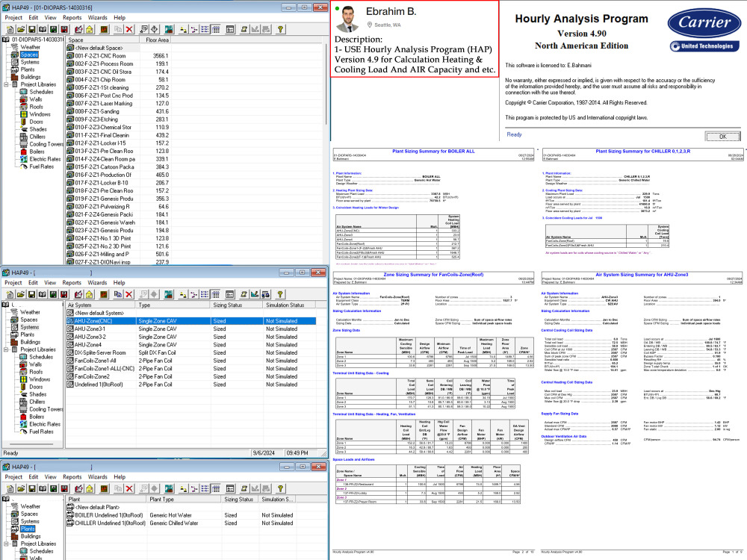The width and height of the screenshot is (747, 560).
Task: Open Reports menu in Spaces window
Action: coord(72,18)
